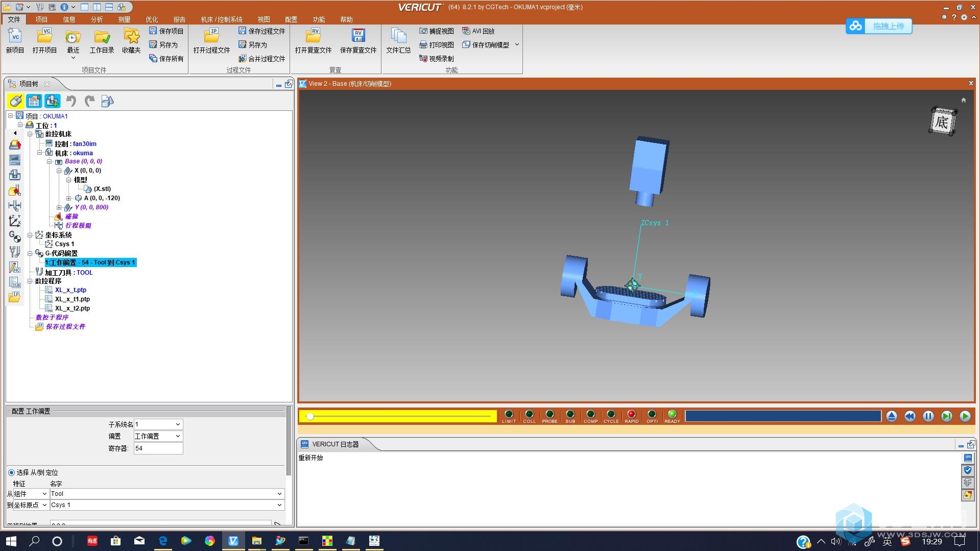The height and width of the screenshot is (551, 980).
Task: Open the 从 组件 feature dropdown
Action: pyautogui.click(x=31, y=494)
